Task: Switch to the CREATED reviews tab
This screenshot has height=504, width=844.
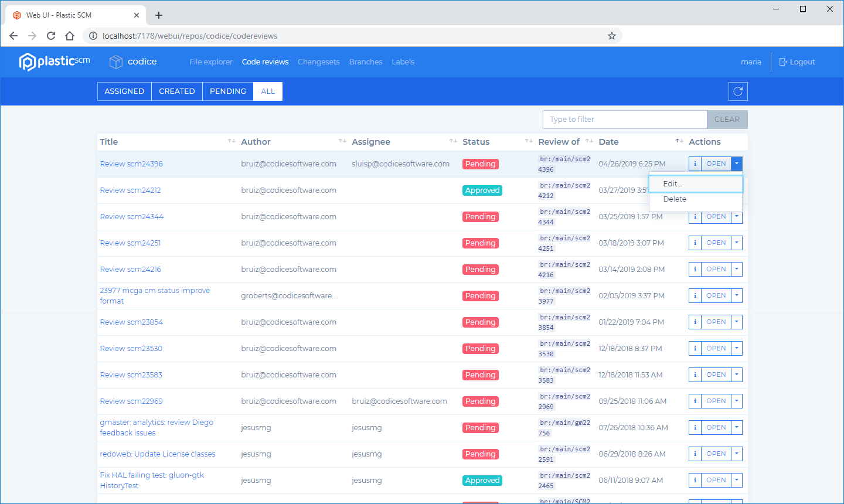Action: click(x=177, y=91)
